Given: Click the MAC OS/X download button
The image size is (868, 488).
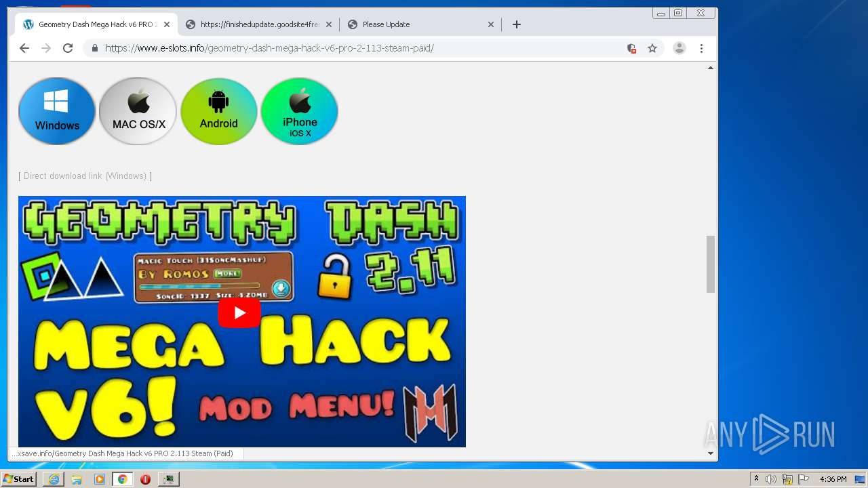Looking at the screenshot, I should 138,111.
